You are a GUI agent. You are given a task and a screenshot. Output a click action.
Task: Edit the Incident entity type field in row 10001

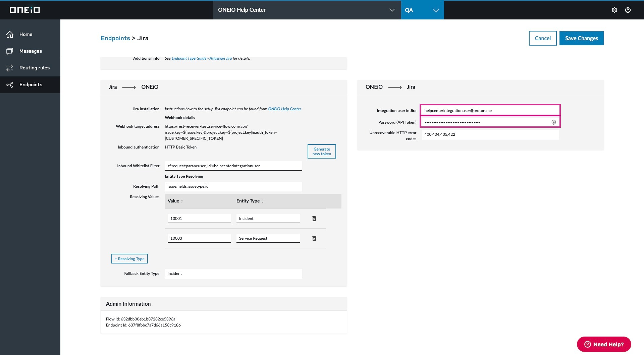(268, 219)
